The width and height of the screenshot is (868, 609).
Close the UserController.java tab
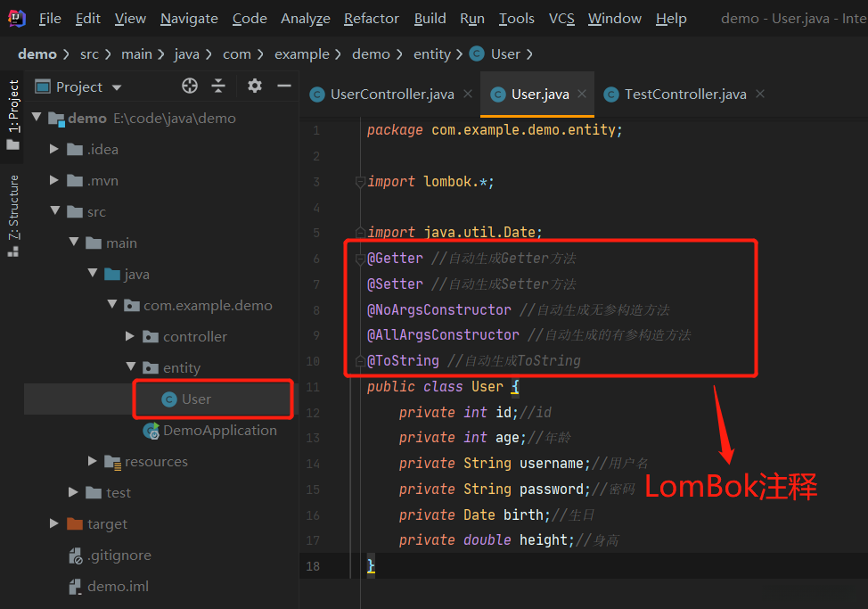tap(468, 95)
